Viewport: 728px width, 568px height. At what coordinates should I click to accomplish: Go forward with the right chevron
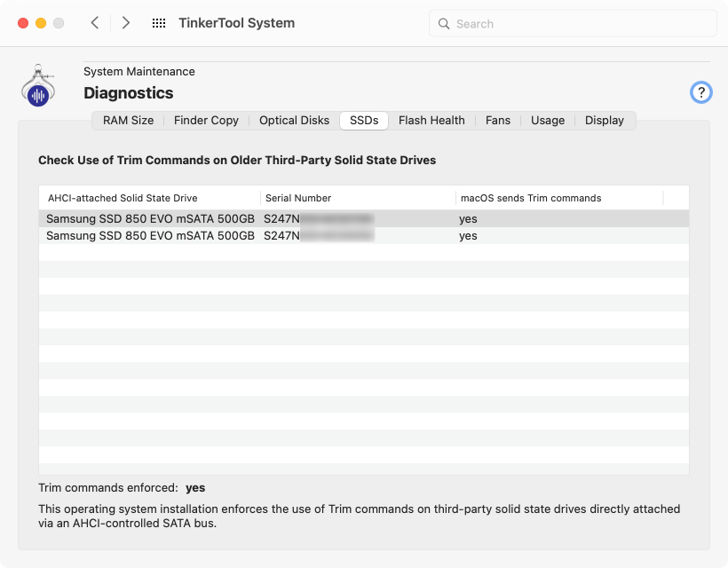(x=125, y=23)
